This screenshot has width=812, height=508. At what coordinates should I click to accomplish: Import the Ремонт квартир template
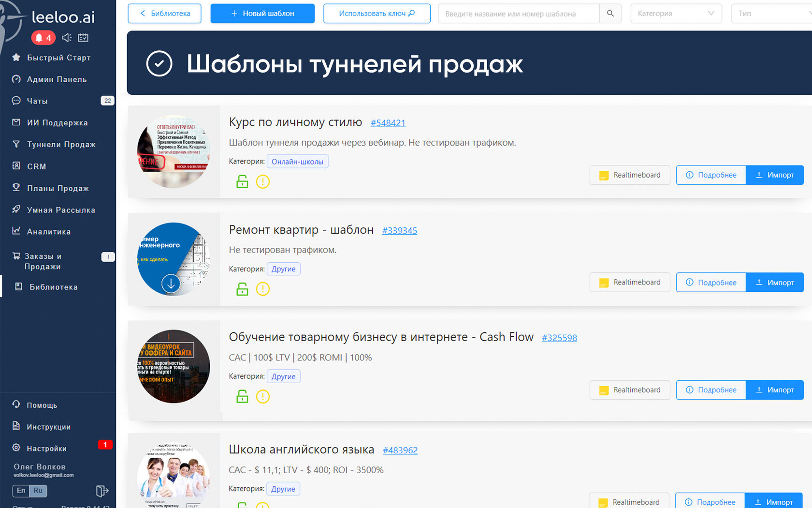775,283
